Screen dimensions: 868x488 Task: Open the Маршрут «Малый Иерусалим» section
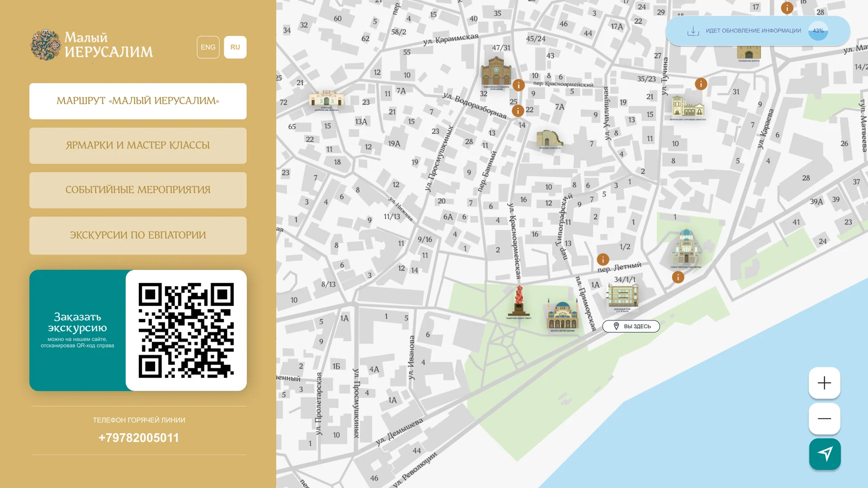pyautogui.click(x=138, y=101)
